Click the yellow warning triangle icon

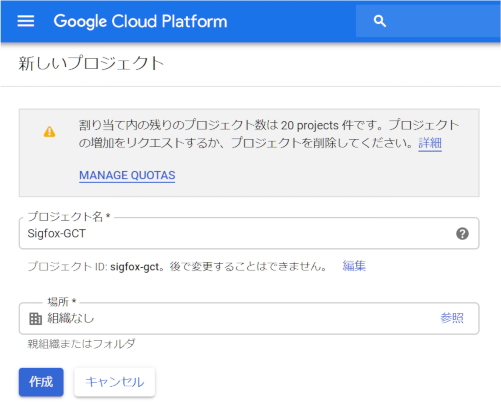pos(49,132)
